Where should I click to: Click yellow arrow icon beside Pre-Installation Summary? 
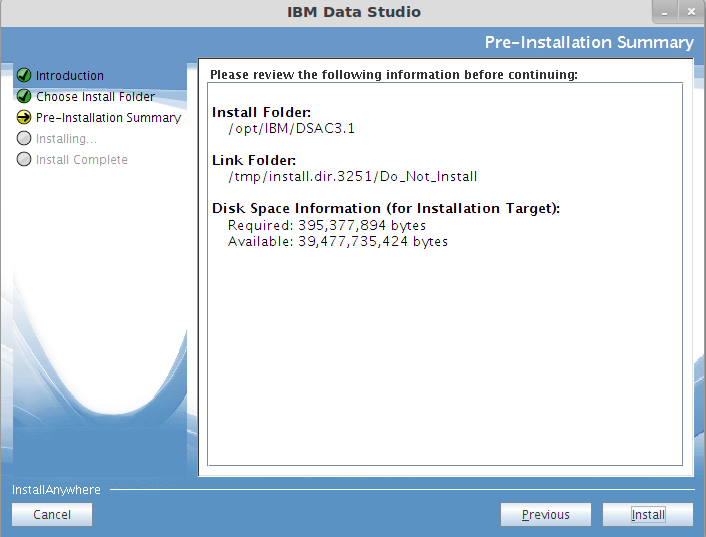click(x=24, y=117)
